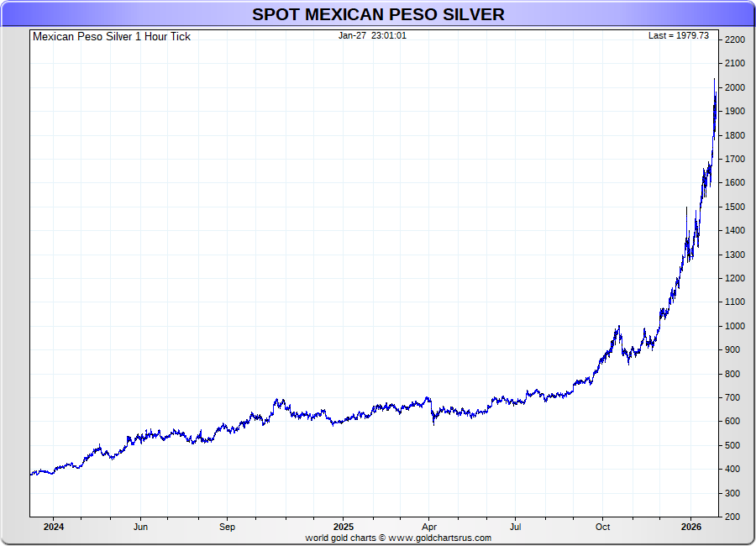The image size is (756, 546).
Task: Click the Jul x-axis label
Action: click(516, 527)
